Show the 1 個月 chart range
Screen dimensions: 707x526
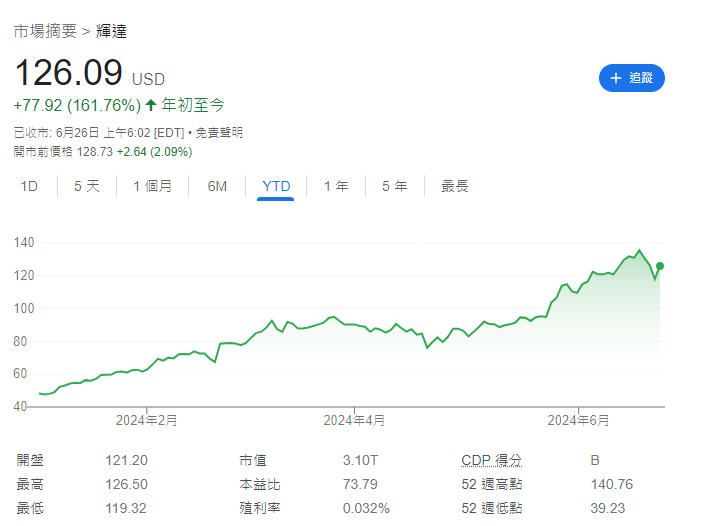[x=152, y=186]
